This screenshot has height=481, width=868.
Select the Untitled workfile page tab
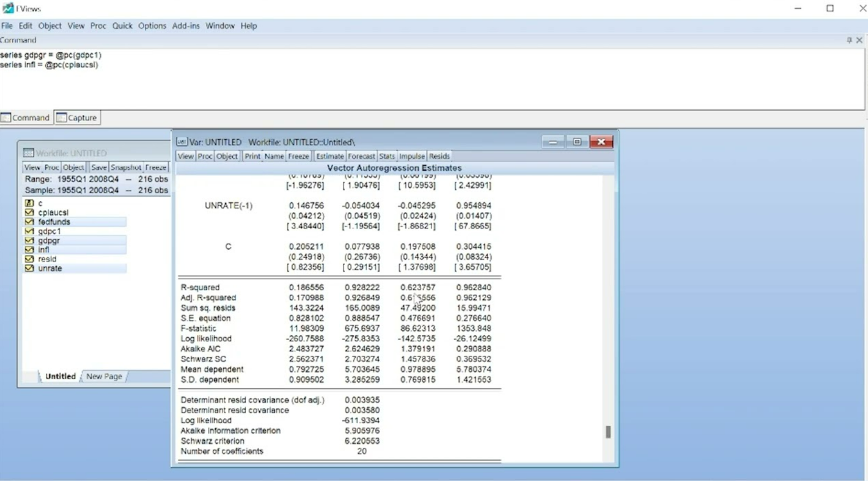60,376
